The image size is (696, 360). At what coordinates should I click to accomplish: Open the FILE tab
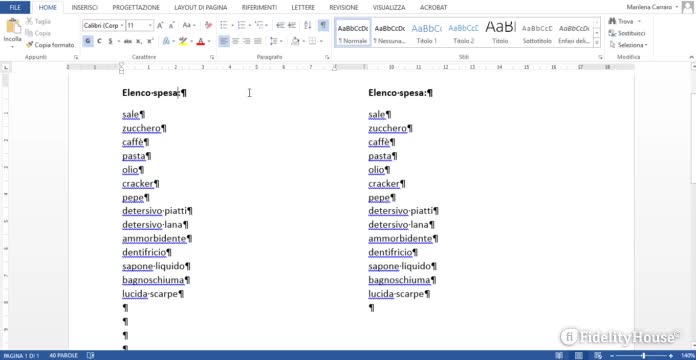[x=15, y=8]
